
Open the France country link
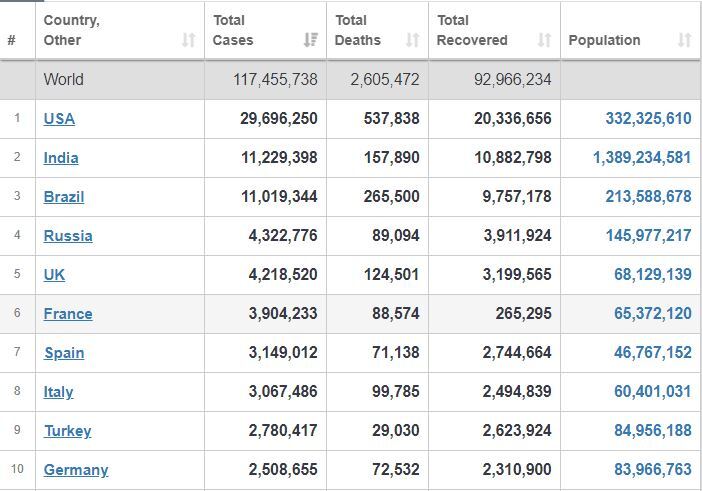(x=68, y=314)
